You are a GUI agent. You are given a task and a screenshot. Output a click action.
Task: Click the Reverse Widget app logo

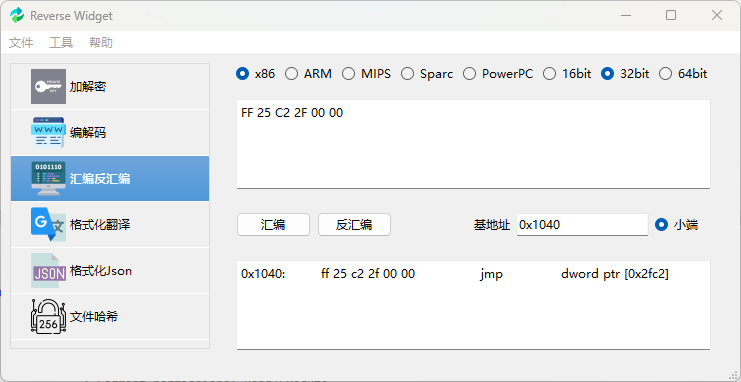click(17, 15)
